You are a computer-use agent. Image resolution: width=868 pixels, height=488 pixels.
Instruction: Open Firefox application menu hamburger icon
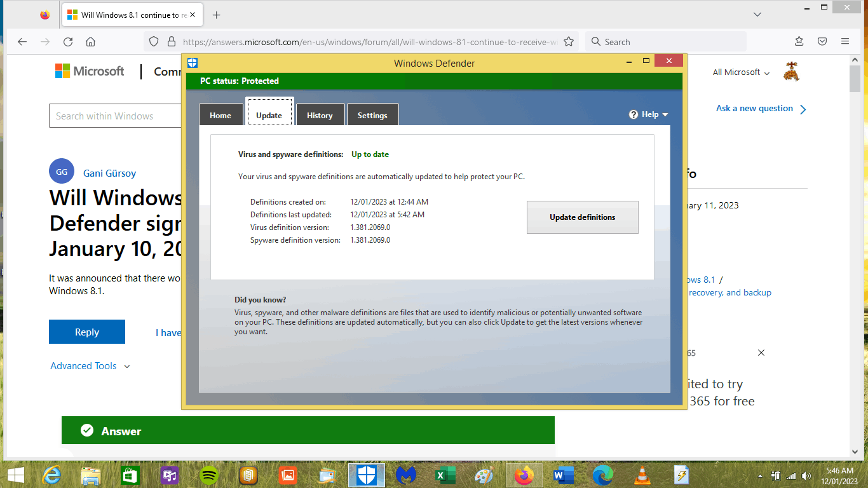coord(845,41)
